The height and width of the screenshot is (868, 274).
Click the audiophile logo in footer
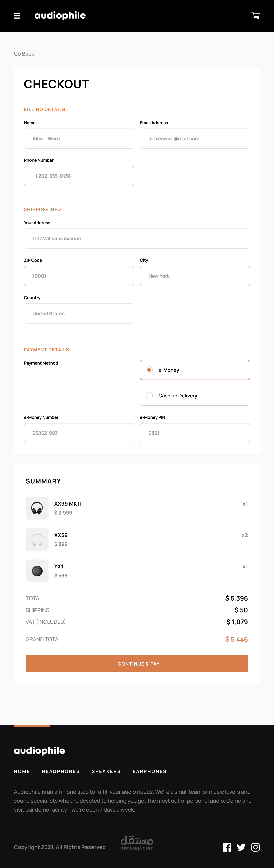pos(39,750)
